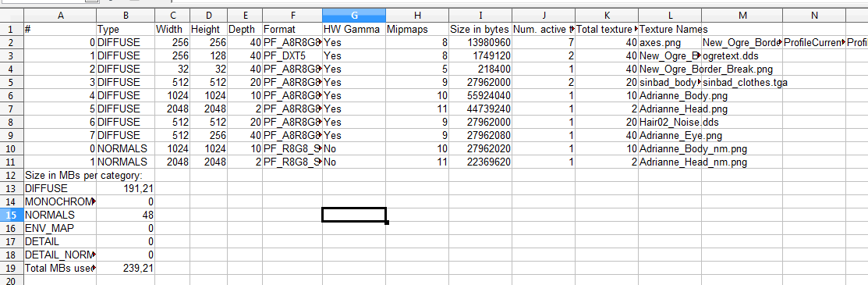Image resolution: width=868 pixels, height=285 pixels.
Task: Select the 'axes.png' texture cell
Action: 670,42
